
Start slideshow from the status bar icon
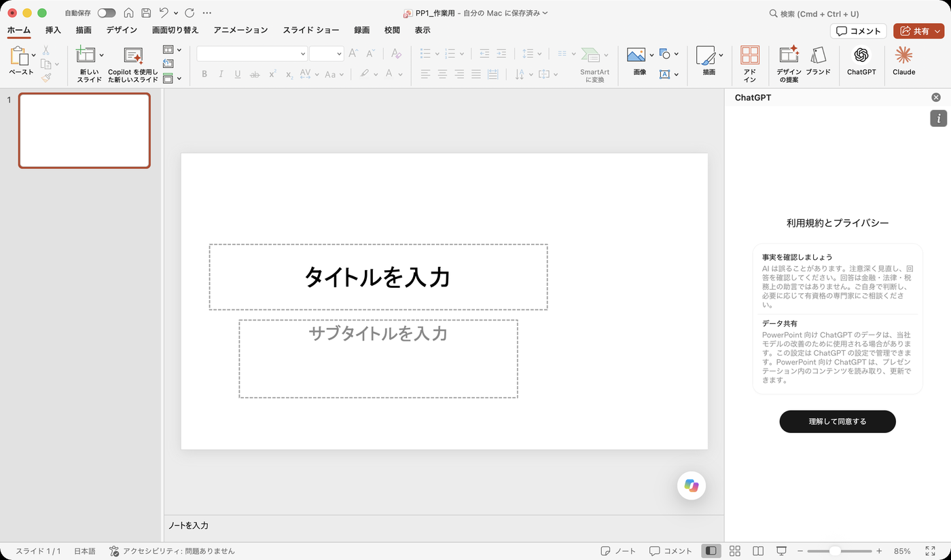click(782, 551)
